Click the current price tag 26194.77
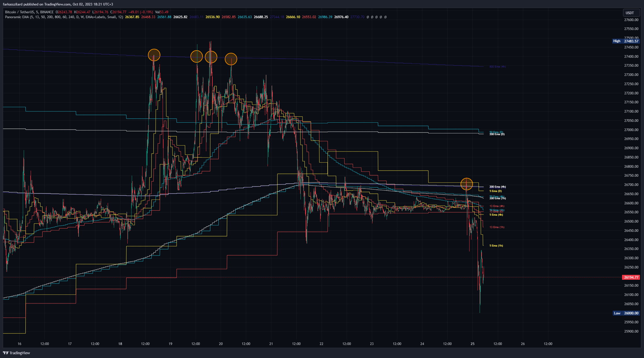 631,277
